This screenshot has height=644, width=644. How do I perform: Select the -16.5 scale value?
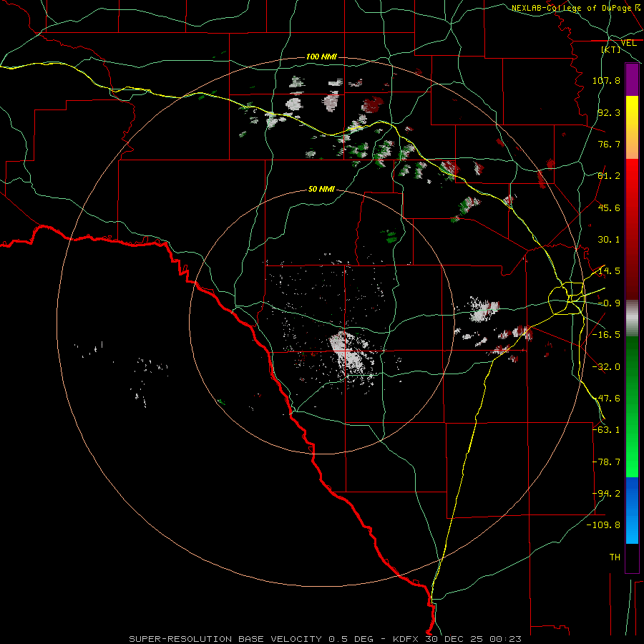[606, 335]
